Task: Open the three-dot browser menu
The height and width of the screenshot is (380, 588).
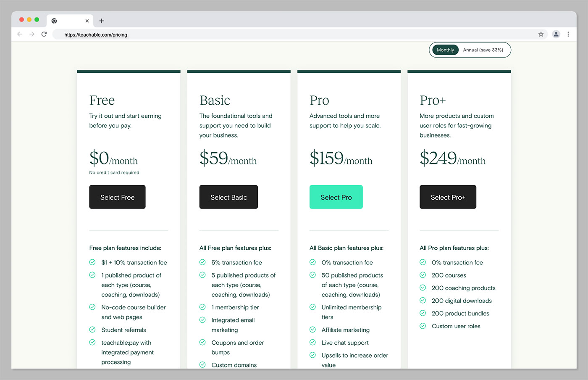Action: pyautogui.click(x=568, y=34)
